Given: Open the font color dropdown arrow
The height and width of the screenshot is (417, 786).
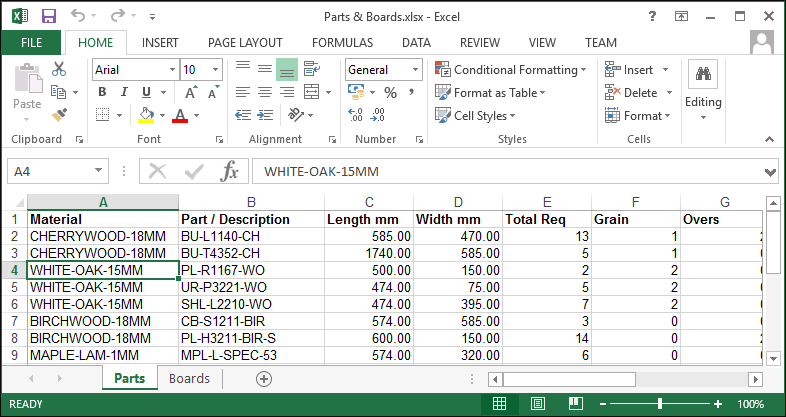Looking at the screenshot, I should coord(196,116).
